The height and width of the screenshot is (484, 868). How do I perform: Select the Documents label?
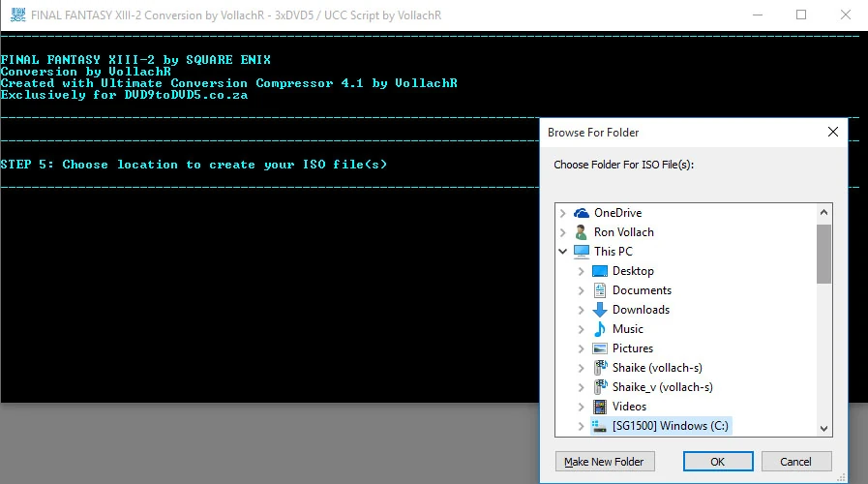click(x=642, y=290)
